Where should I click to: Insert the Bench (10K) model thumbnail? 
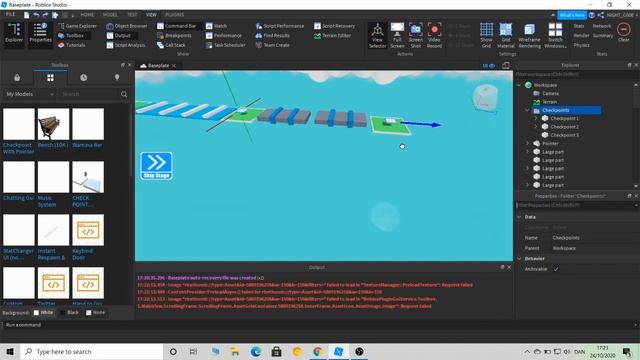coord(53,124)
